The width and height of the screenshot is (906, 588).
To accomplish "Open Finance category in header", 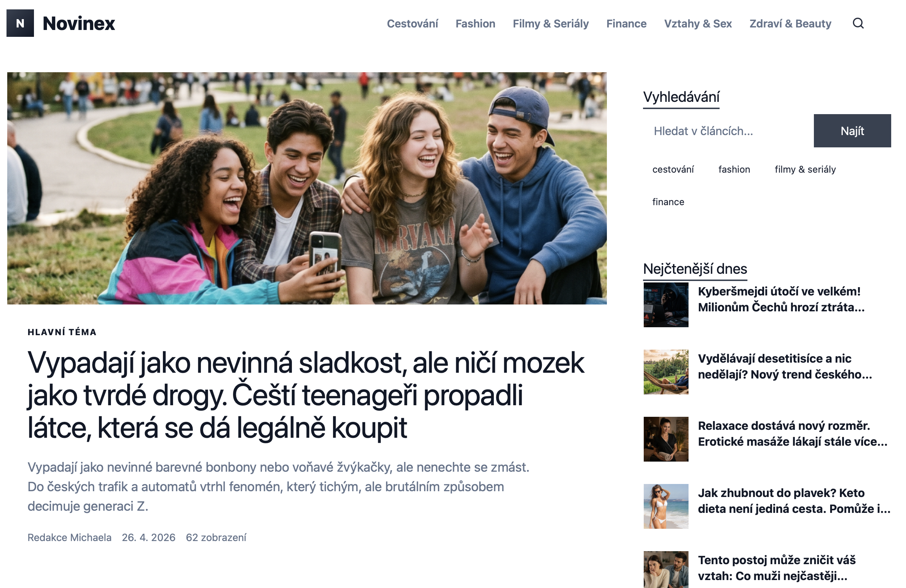I will click(626, 23).
